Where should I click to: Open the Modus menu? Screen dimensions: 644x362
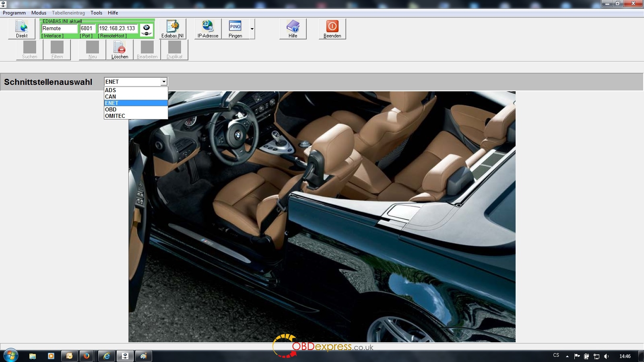coord(39,13)
